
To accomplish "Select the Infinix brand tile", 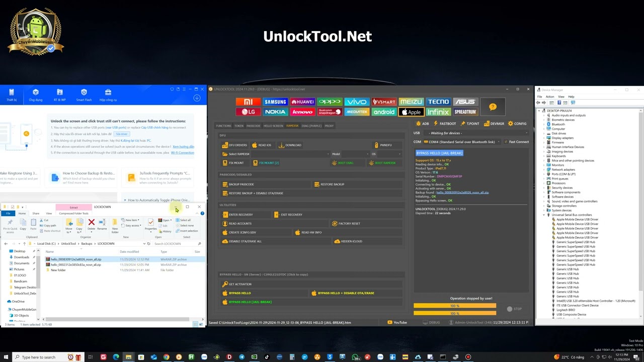I will (438, 112).
